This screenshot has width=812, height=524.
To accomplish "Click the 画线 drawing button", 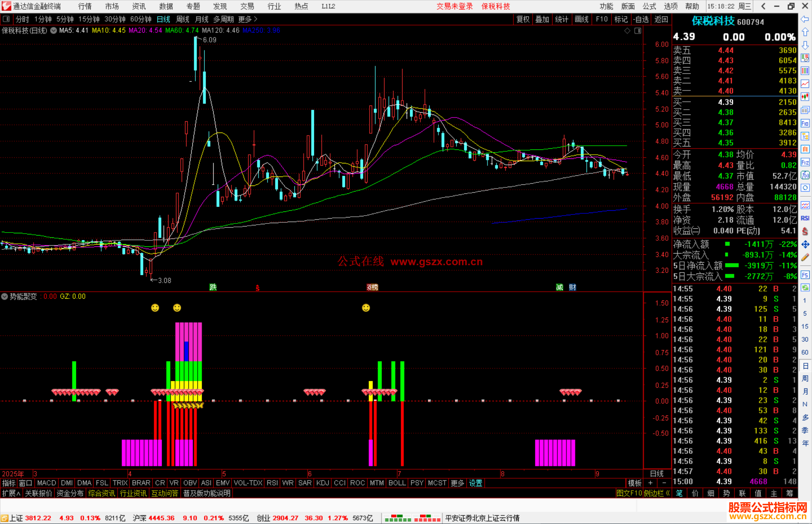I will pos(581,20).
